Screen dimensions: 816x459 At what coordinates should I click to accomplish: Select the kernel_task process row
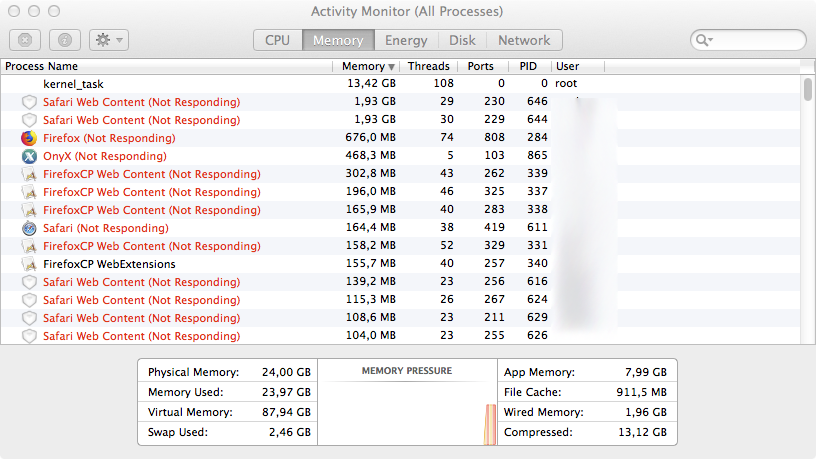tap(400, 84)
